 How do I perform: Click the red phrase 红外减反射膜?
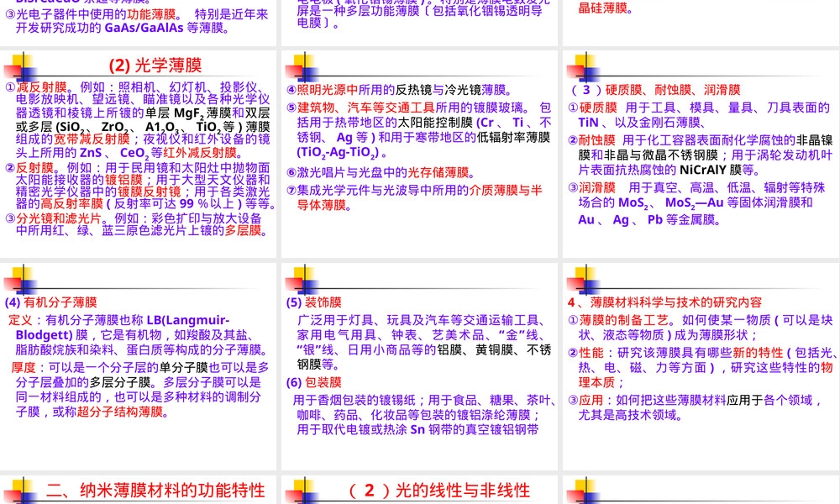pyautogui.click(x=200, y=153)
